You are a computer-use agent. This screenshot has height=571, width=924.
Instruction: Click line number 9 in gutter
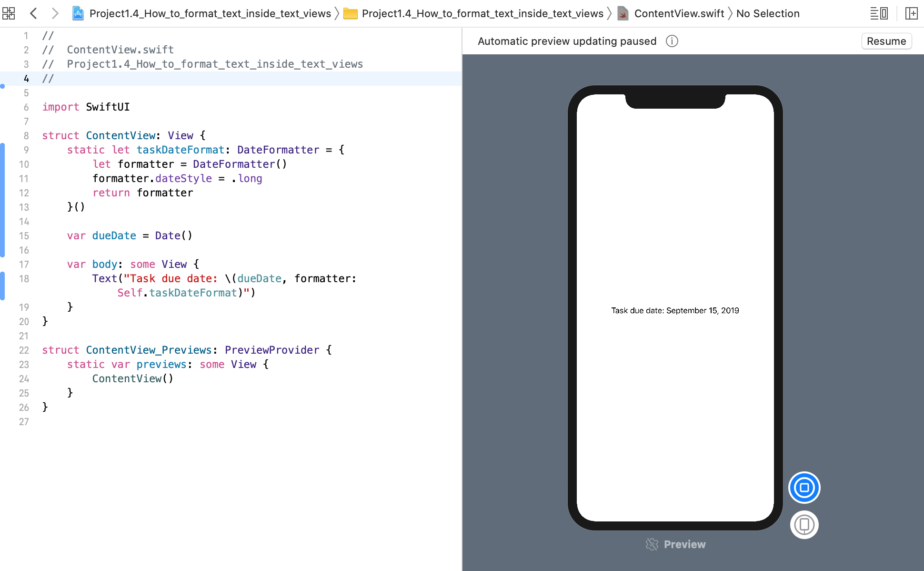coord(26,150)
